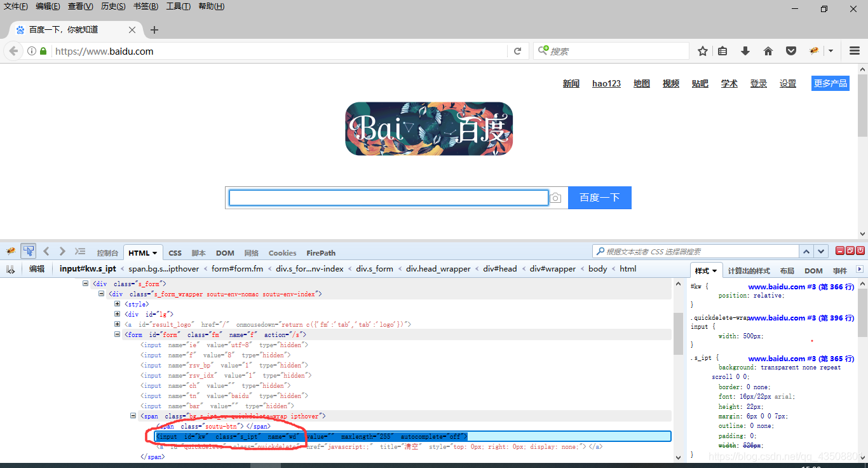Switch to the FirePath panel tab
This screenshot has width=868, height=468.
pyautogui.click(x=321, y=253)
